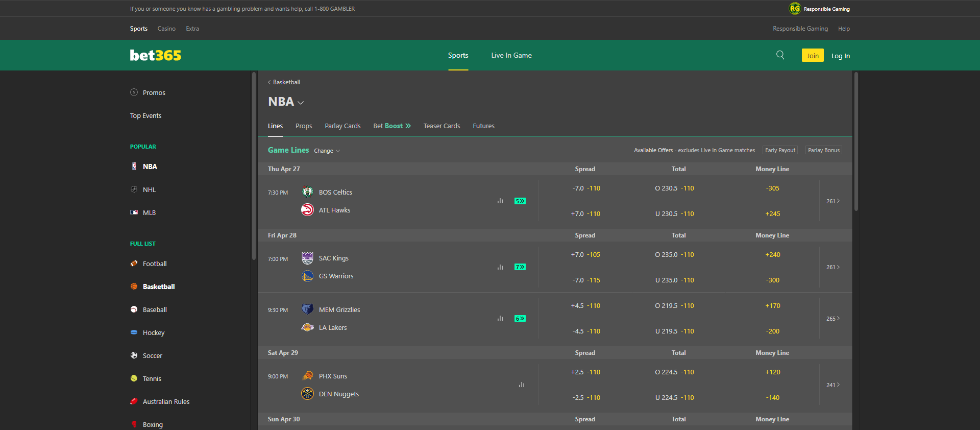Choose the Australian Rules icon

click(x=134, y=401)
